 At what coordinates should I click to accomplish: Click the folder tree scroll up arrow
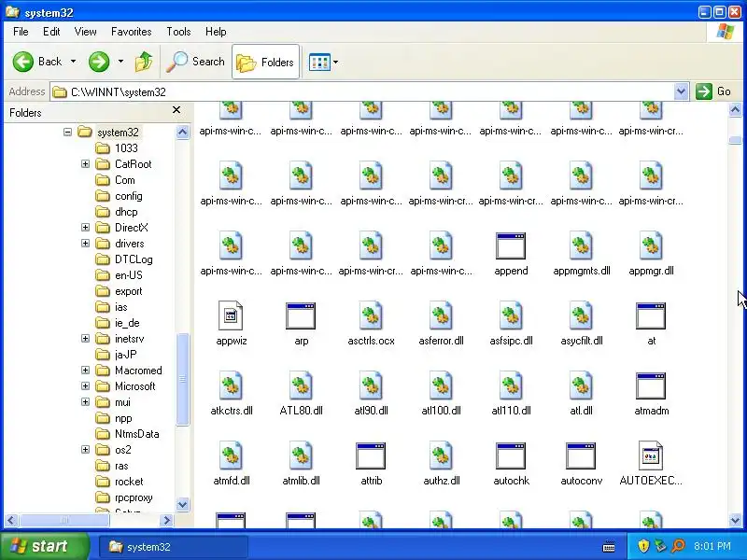pos(182,132)
